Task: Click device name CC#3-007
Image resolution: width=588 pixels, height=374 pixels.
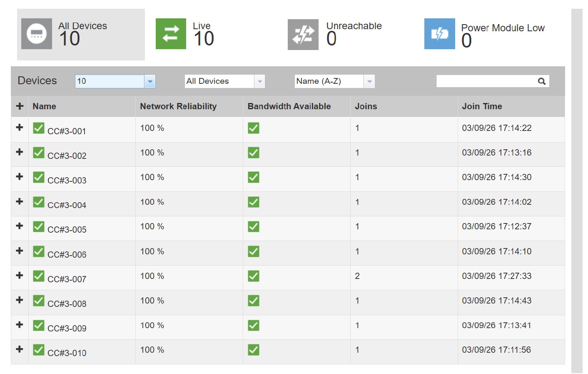Action: (x=67, y=279)
